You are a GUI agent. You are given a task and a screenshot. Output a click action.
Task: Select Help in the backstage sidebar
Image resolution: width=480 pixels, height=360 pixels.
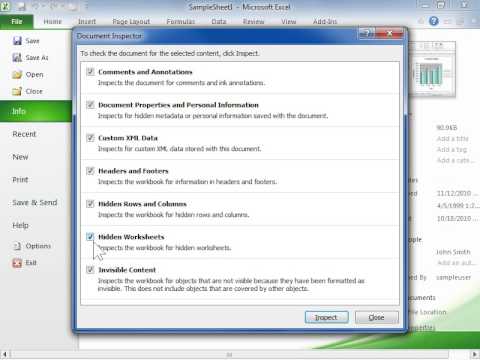(20, 225)
